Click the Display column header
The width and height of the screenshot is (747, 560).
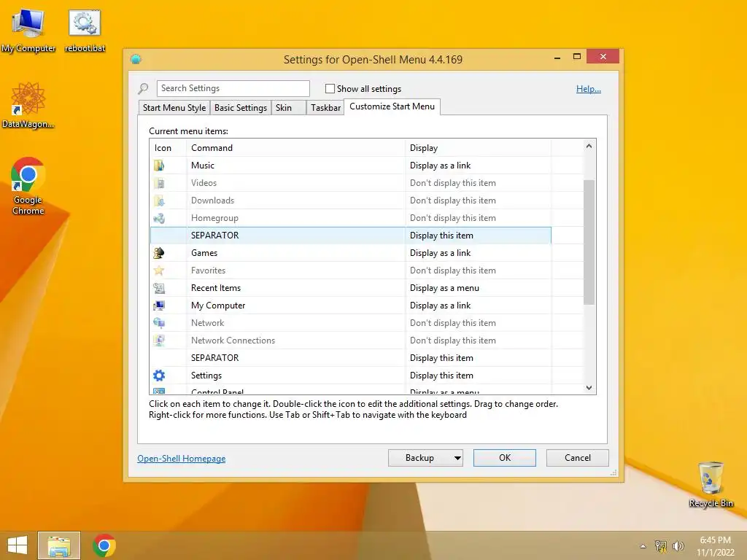478,148
